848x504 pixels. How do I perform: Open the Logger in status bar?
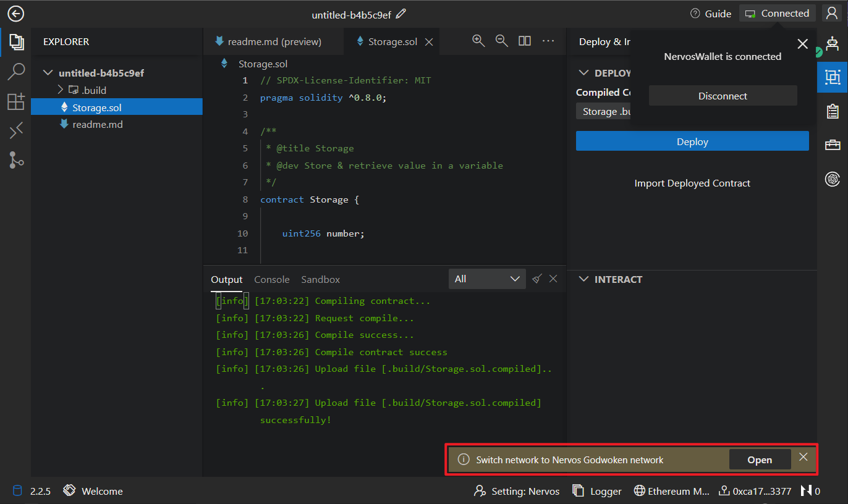coord(597,491)
